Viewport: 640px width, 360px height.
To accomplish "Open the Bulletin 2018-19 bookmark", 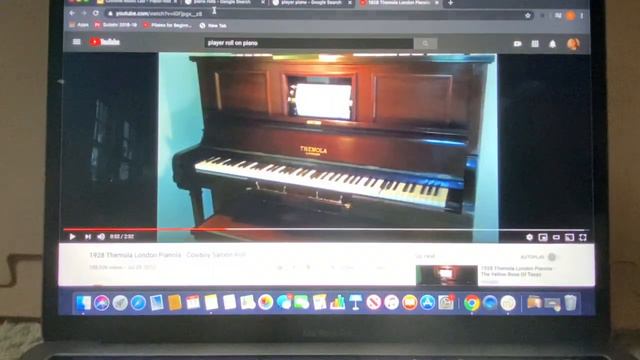I will [x=116, y=25].
